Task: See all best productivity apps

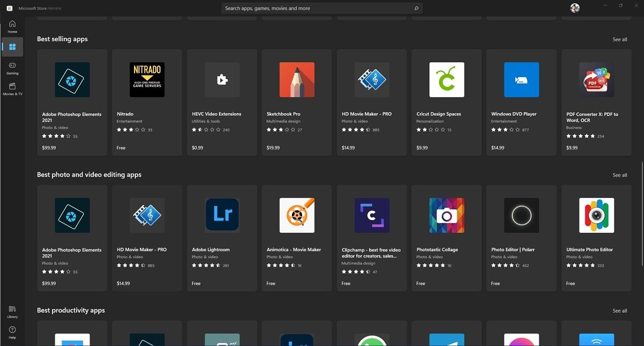Action: tap(619, 311)
